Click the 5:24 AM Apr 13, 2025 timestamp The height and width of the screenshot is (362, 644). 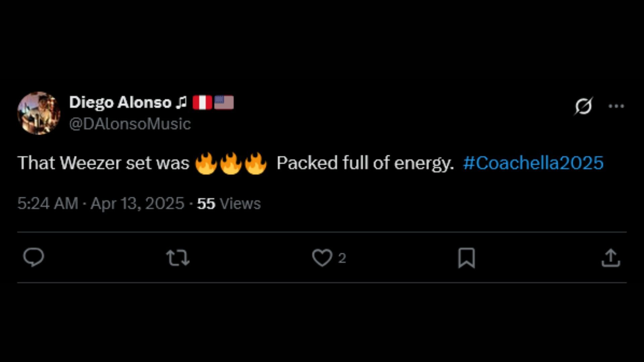pos(101,203)
